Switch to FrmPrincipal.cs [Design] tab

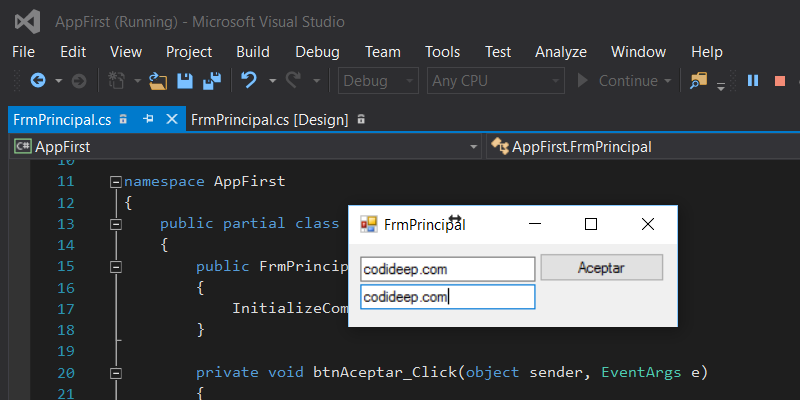(x=269, y=119)
